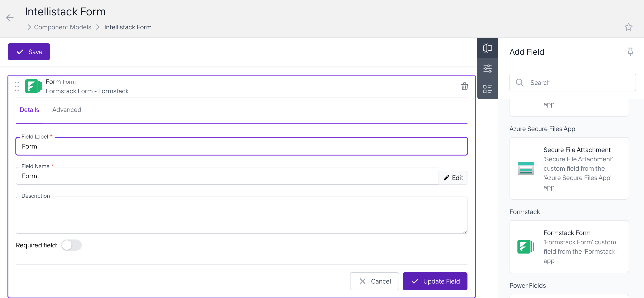Image resolution: width=644 pixels, height=298 pixels.
Task: Click the Formstack logo in the field header
Action: pos(33,86)
